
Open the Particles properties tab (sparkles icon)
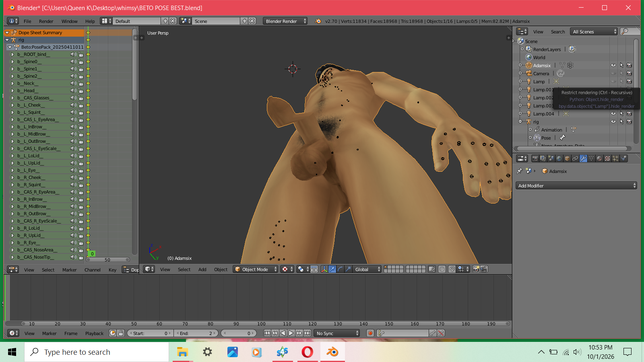(615, 158)
